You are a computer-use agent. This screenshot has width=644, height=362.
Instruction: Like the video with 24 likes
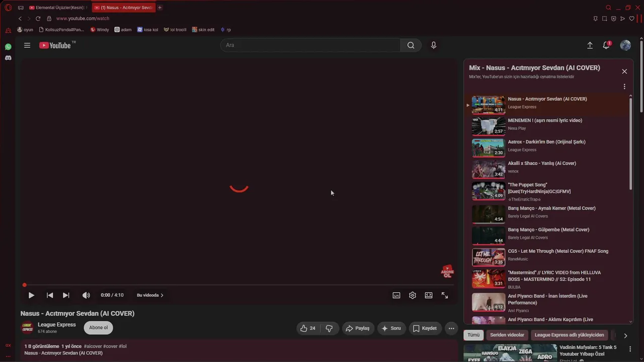click(x=308, y=328)
